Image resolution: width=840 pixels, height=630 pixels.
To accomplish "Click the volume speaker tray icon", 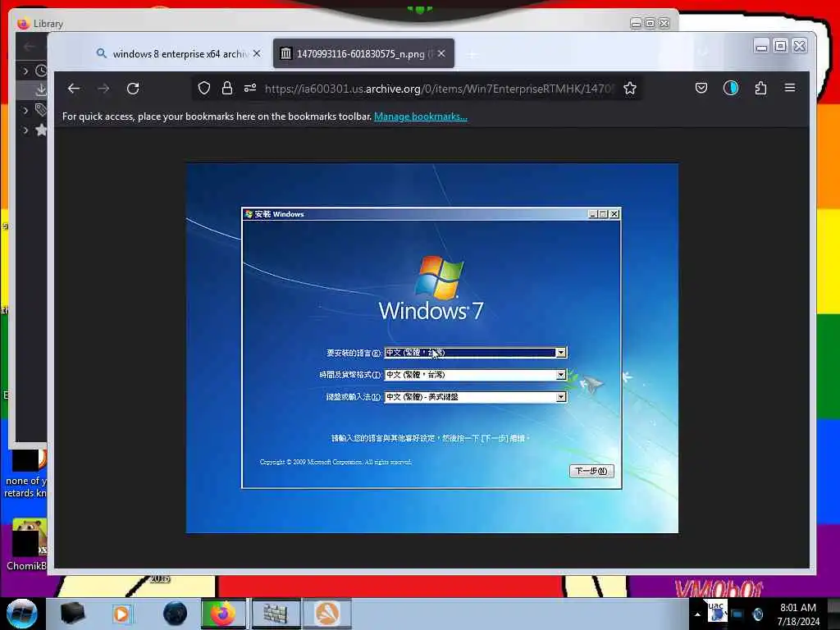I will pos(757,614).
